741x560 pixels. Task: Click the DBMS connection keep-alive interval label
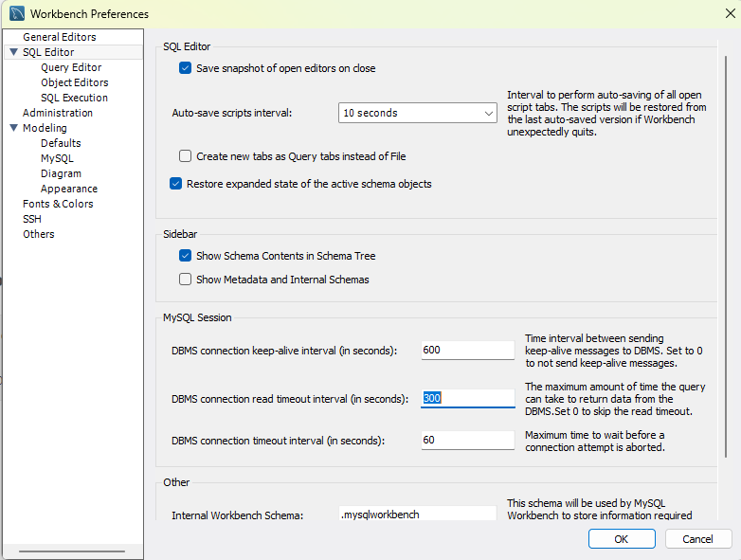[284, 351]
